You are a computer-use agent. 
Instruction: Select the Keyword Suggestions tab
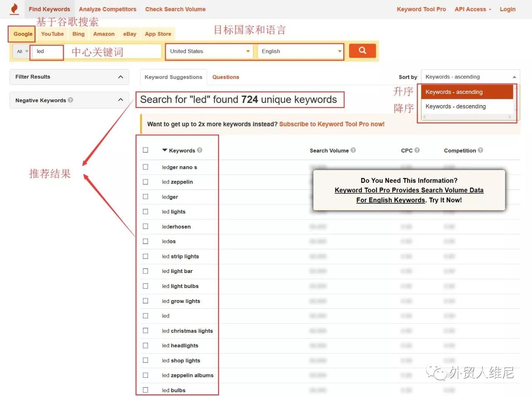pyautogui.click(x=173, y=77)
